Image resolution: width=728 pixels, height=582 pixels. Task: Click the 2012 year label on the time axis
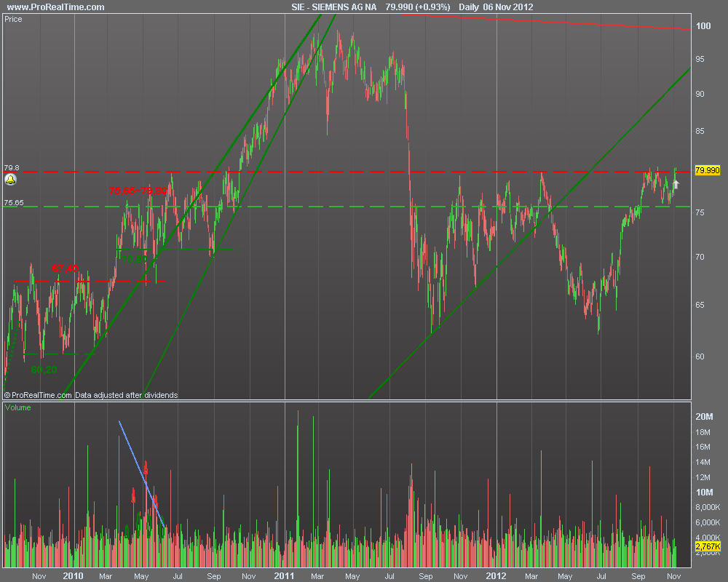(496, 576)
